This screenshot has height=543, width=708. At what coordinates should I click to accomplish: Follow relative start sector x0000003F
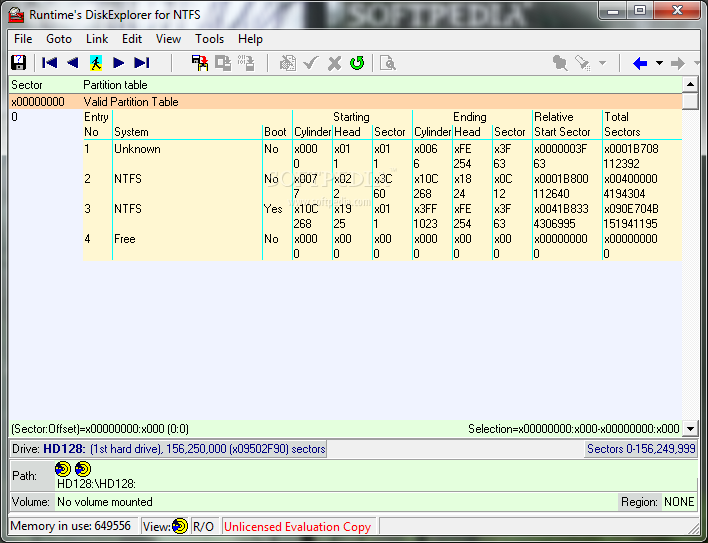[560, 149]
